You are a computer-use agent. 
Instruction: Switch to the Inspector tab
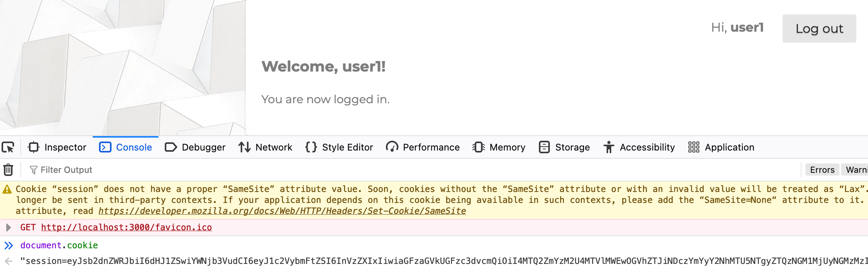(65, 147)
